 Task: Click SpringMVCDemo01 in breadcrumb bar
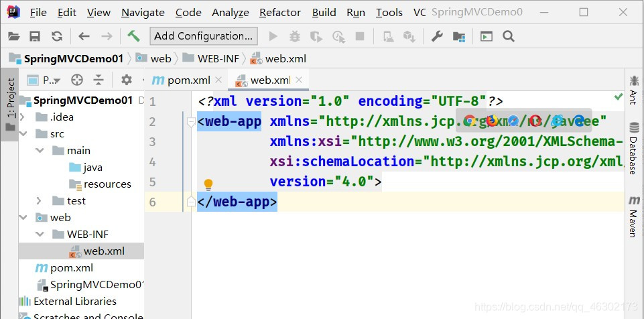coord(66,59)
